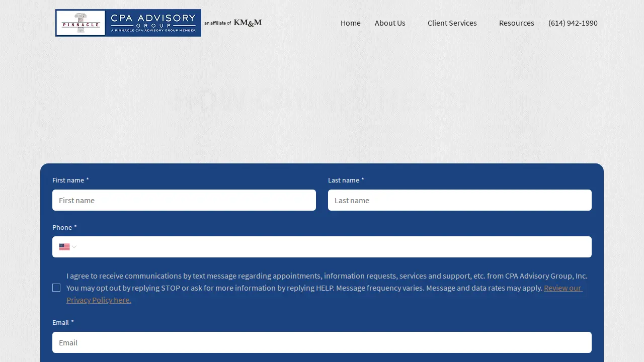Call the (614) 942-1990 phone link
The width and height of the screenshot is (644, 362).
click(573, 23)
